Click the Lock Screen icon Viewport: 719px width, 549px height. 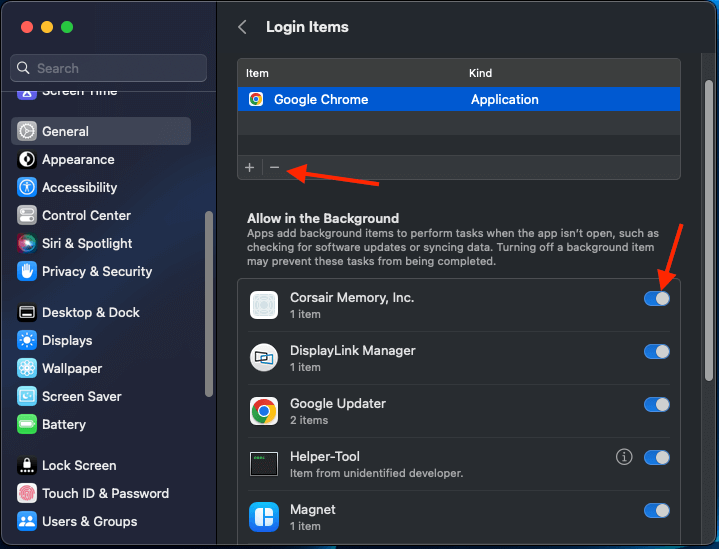[27, 466]
